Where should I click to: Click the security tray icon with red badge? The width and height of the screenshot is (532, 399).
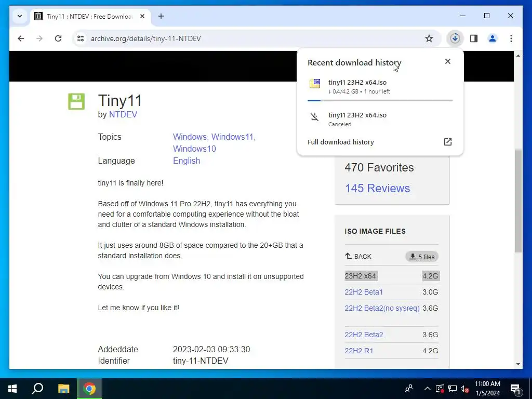coord(440,389)
